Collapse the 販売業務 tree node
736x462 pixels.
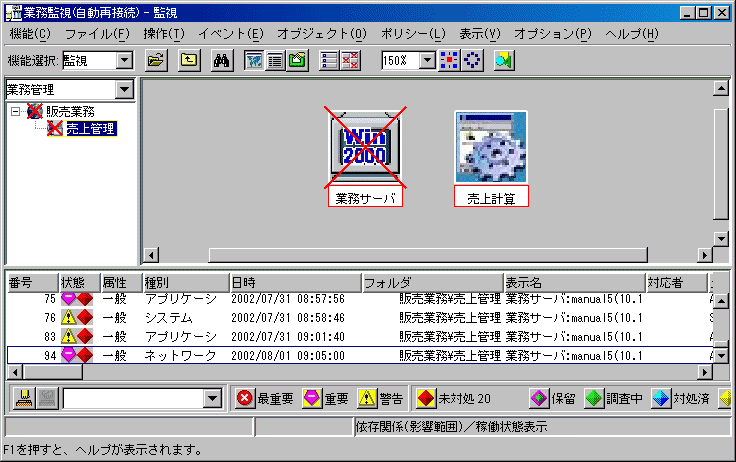pyautogui.click(x=15, y=112)
